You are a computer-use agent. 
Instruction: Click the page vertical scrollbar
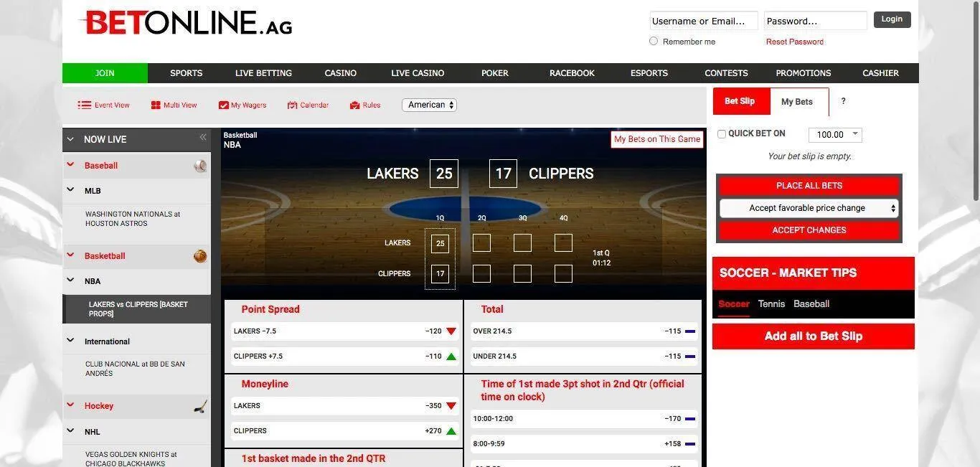(975, 100)
